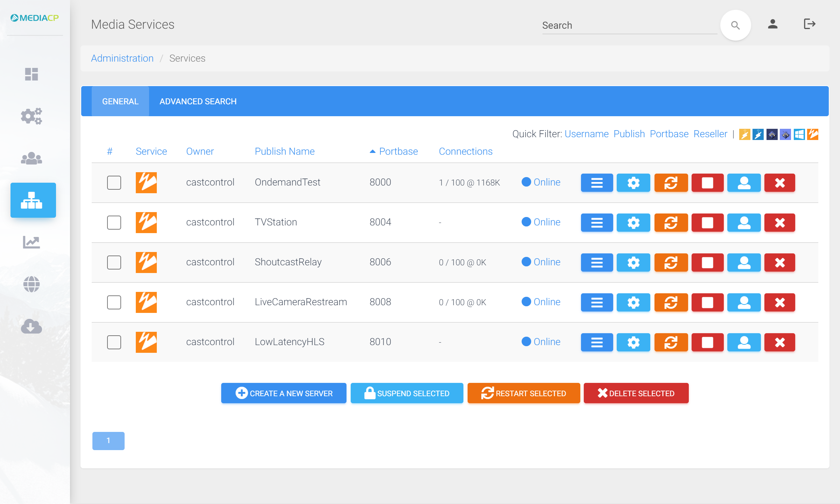Delete the OndemandTest service

click(779, 183)
